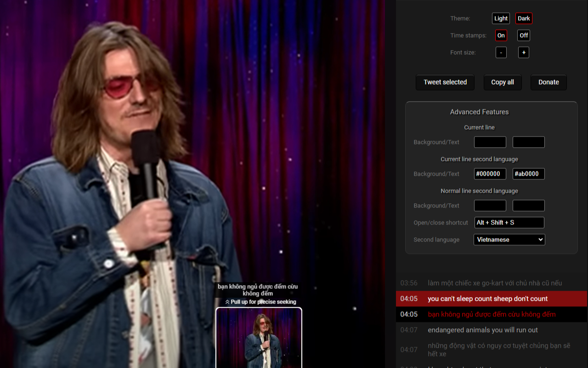Screen dimensions: 588x368
Task: Open the Donate page
Action: coord(548,82)
